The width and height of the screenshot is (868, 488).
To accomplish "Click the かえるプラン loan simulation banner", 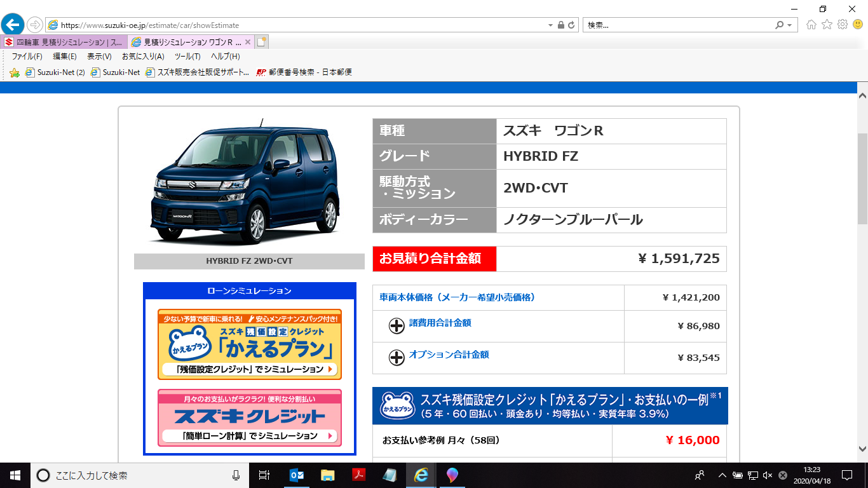I will (250, 344).
